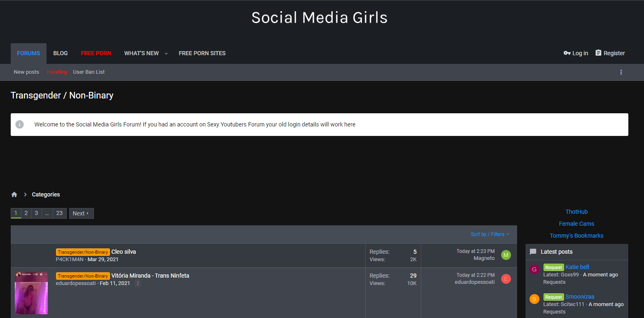
Task: Click the home breadcrumb icon
Action: 14,194
